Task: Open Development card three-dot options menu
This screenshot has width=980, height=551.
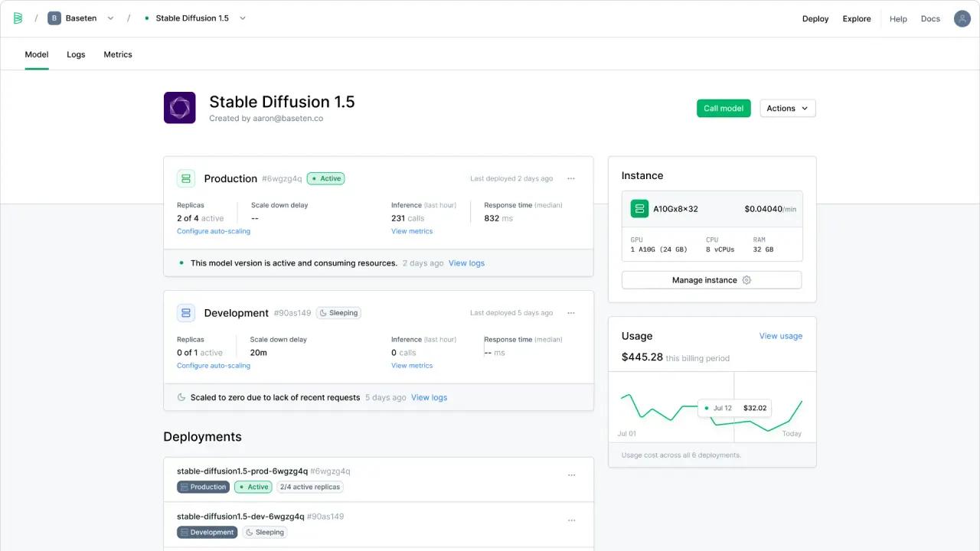Action: pos(571,313)
